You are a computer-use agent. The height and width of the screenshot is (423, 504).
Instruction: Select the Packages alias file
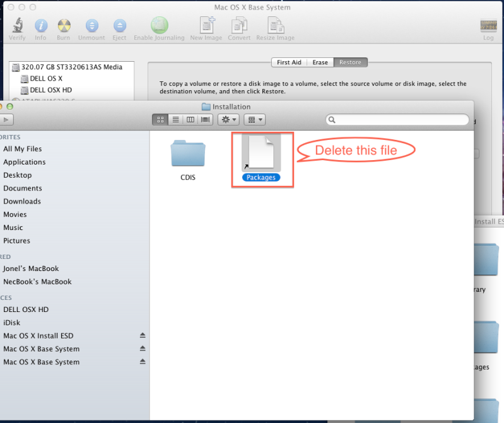click(261, 158)
